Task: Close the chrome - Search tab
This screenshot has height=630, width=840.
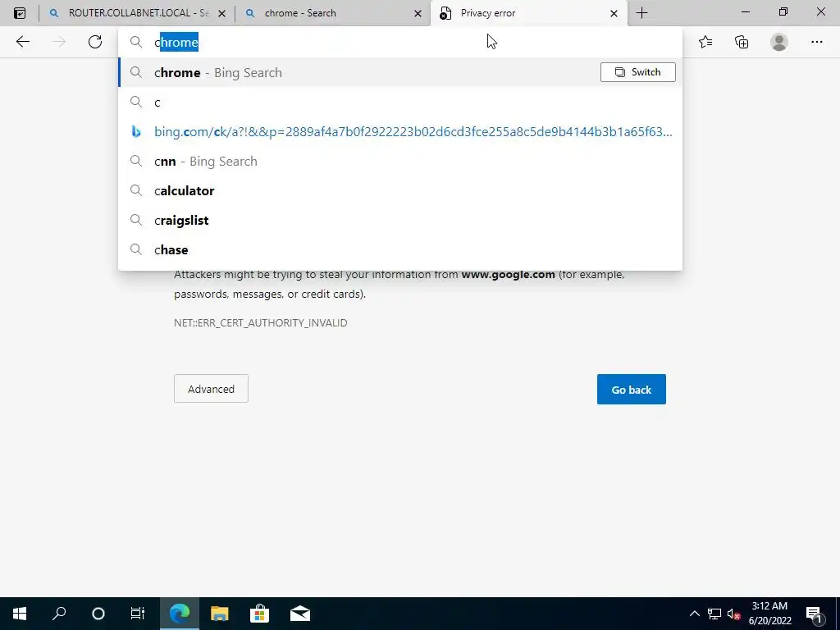Action: (x=418, y=13)
